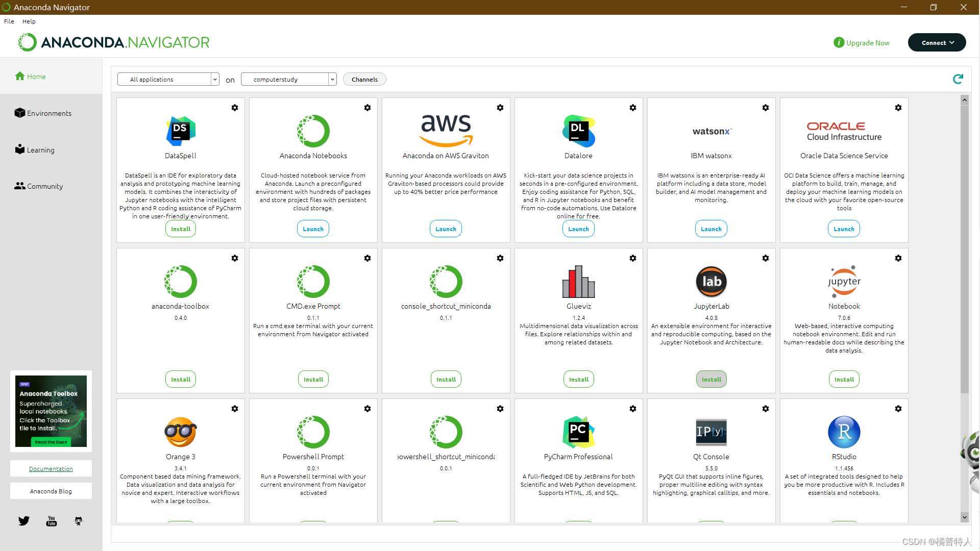The height and width of the screenshot is (551, 980).
Task: Click the Twitter icon in sidebar
Action: click(x=24, y=521)
